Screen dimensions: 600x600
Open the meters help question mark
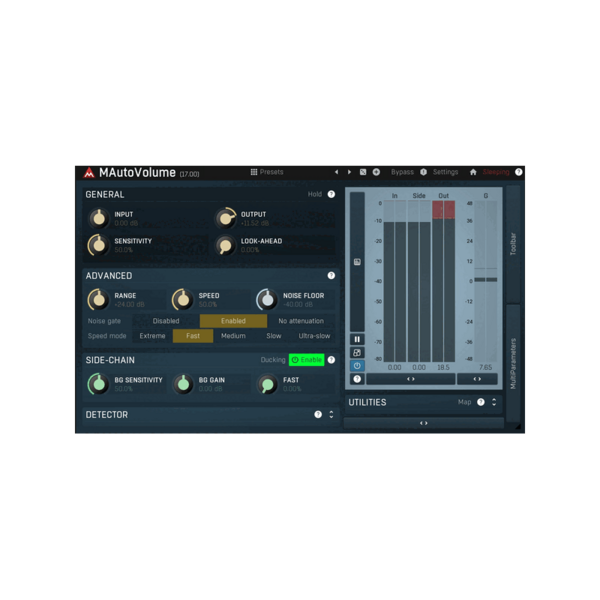(357, 379)
